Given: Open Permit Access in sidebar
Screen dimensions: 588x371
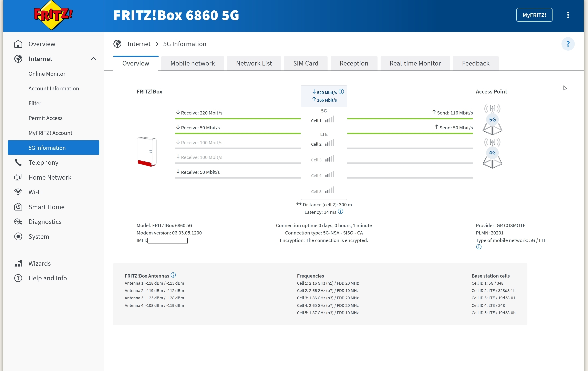Looking at the screenshot, I should pos(45,118).
